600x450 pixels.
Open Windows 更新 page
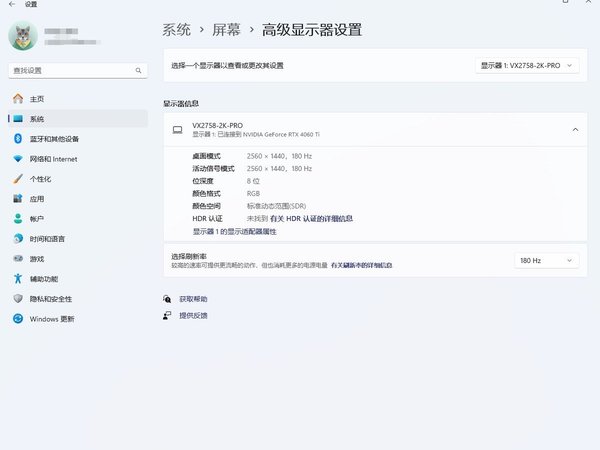click(x=78, y=318)
